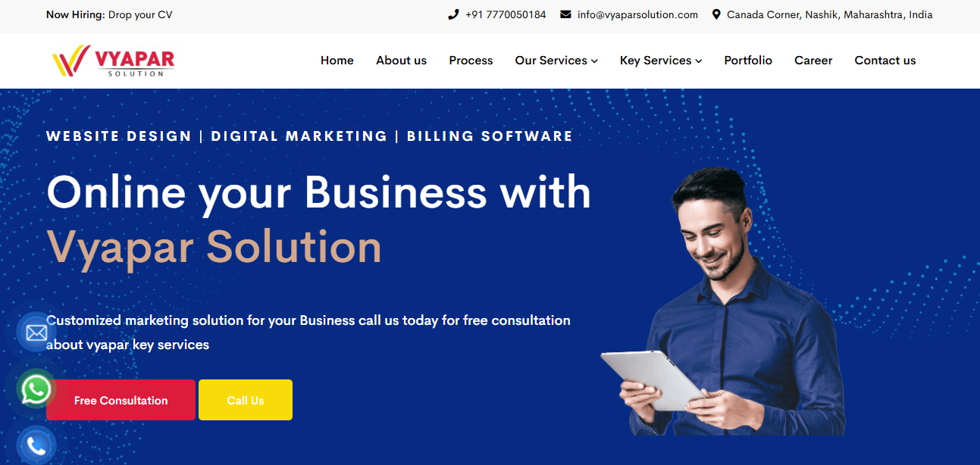Click the Drop your CV hiring link
This screenshot has width=980, height=465.
140,14
